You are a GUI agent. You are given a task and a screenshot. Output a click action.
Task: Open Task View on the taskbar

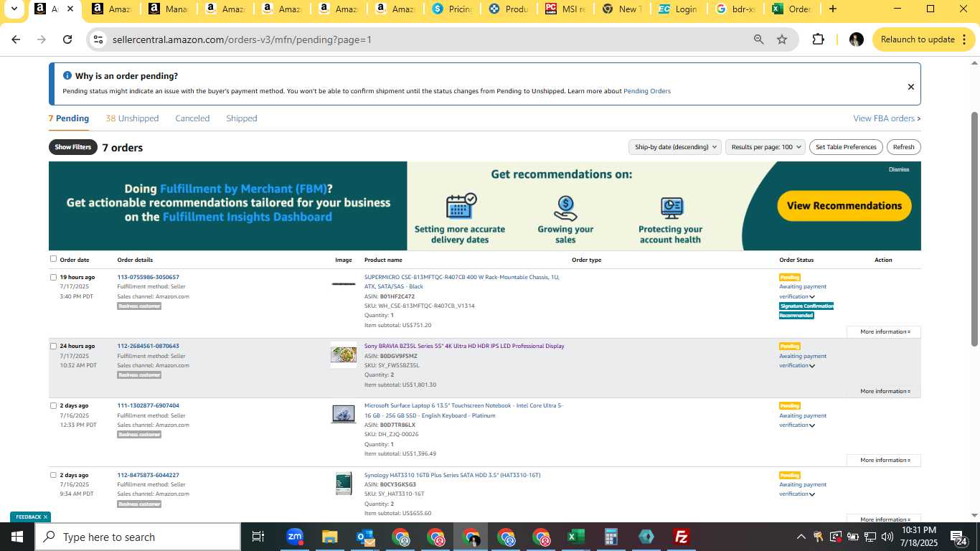pos(258,537)
